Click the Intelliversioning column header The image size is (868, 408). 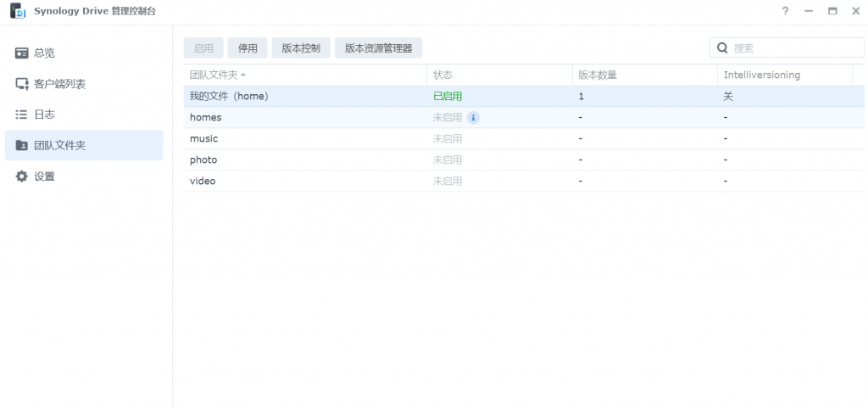[761, 75]
